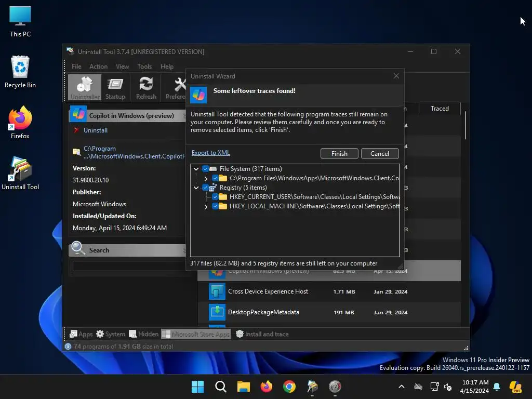Uncheck the C:\Program Files\WindowsApps folder checkbox
Image resolution: width=532 pixels, height=399 pixels.
tap(215, 178)
